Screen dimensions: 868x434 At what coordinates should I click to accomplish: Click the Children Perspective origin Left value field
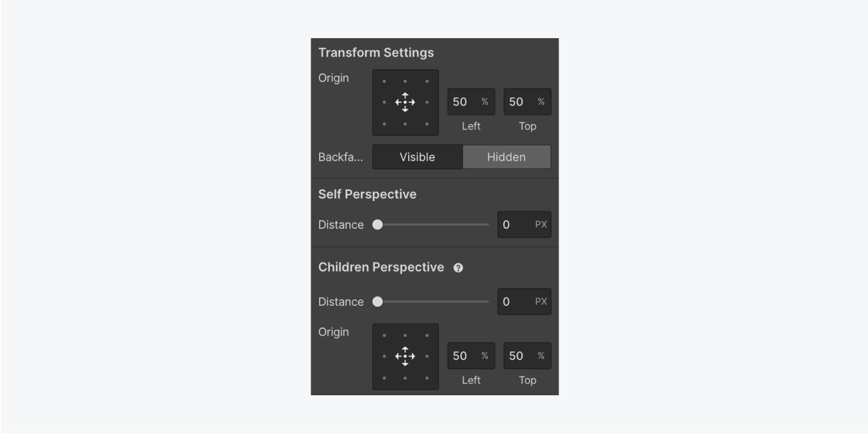point(461,356)
